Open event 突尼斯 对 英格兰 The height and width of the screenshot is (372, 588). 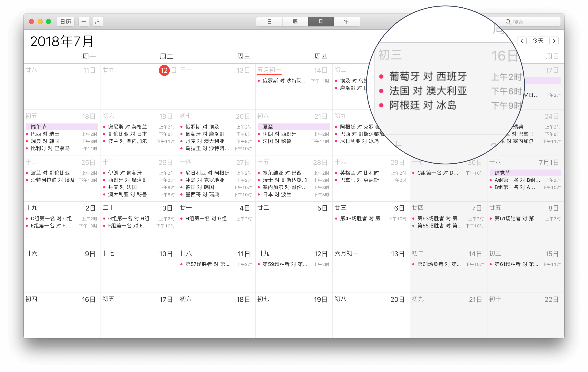[139, 127]
